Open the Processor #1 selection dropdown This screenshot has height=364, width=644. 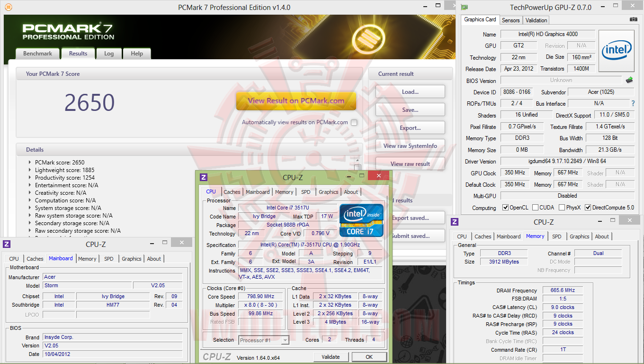click(x=264, y=340)
